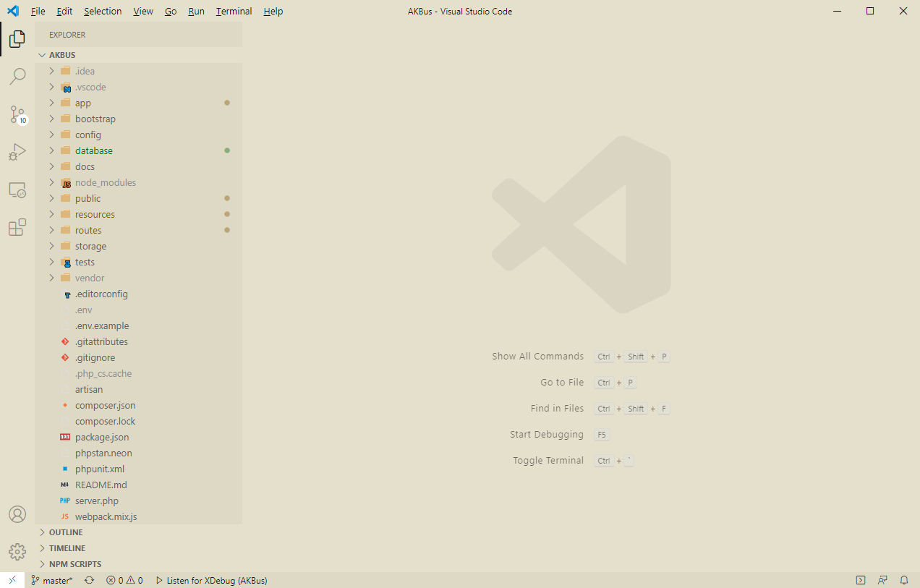
Task: Open the Search view icon
Action: [x=17, y=76]
